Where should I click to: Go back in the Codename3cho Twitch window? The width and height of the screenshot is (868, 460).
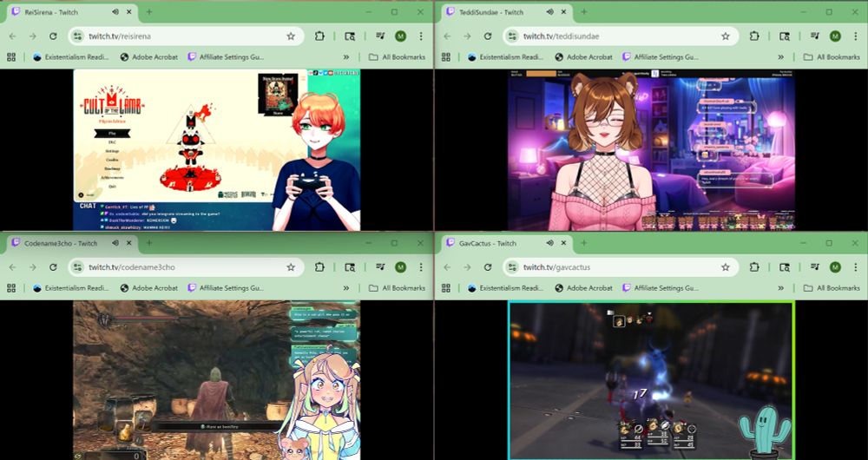tap(12, 266)
